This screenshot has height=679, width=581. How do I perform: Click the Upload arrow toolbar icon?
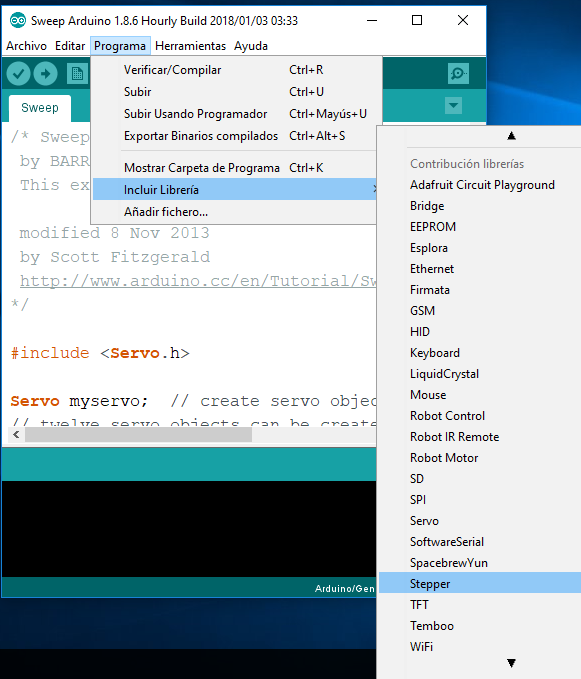[x=45, y=74]
